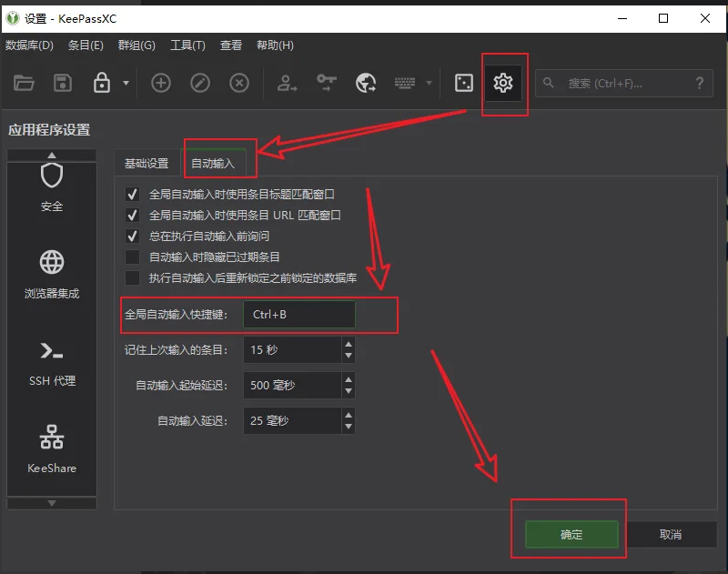
Task: Minimize the KeePassXC settings window
Action: tap(622, 18)
